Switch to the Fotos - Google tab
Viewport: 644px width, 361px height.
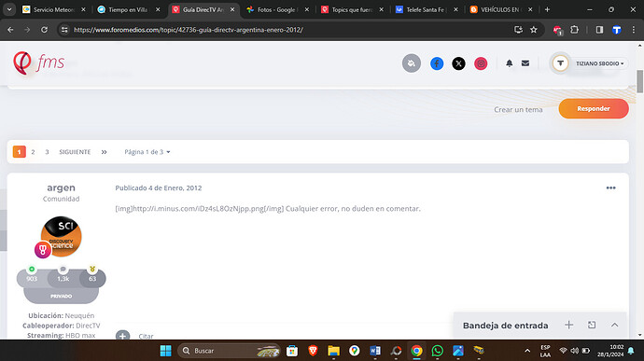277,9
